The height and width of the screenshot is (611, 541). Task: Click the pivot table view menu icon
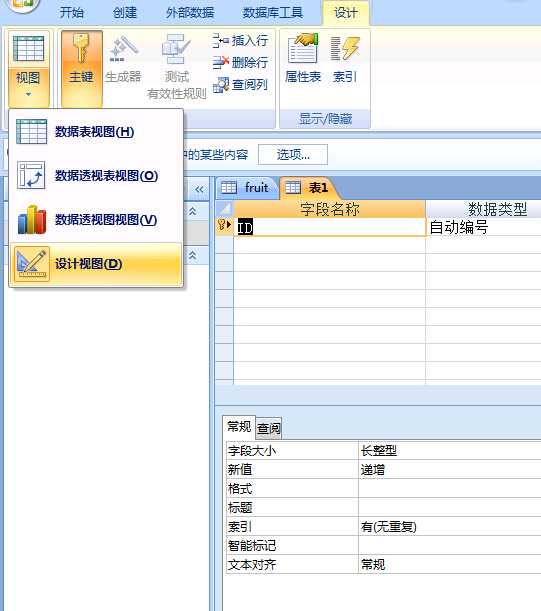click(x=31, y=175)
